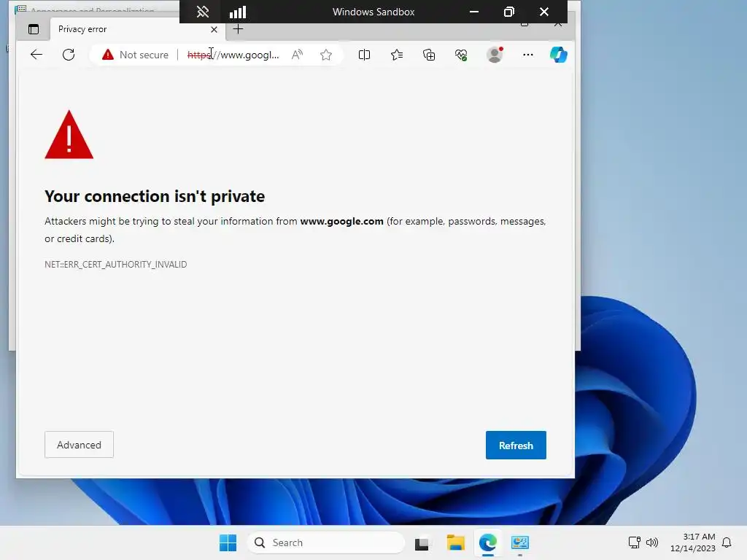Click the www.google.com bold text
The width and height of the screenshot is (747, 560).
tap(341, 221)
